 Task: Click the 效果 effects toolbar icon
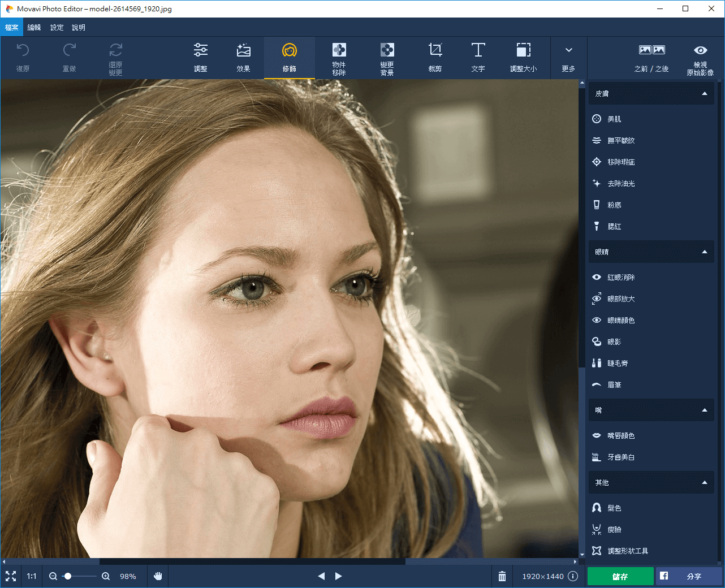(x=243, y=58)
